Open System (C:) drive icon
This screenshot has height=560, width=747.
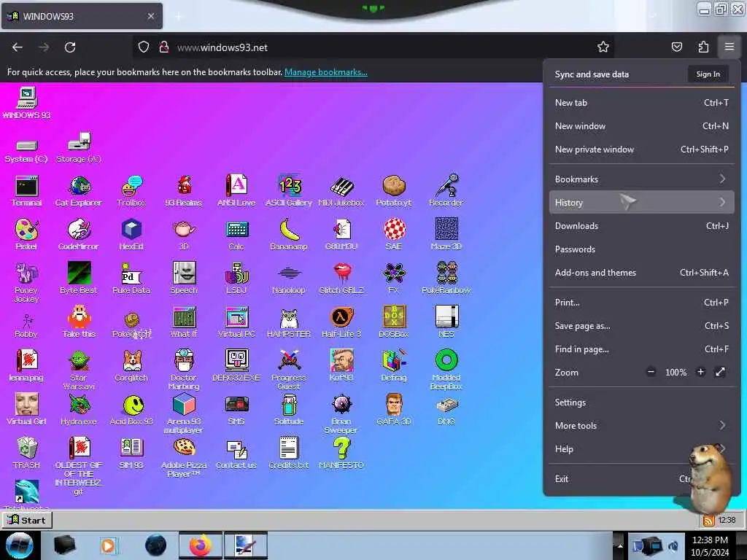[26, 151]
